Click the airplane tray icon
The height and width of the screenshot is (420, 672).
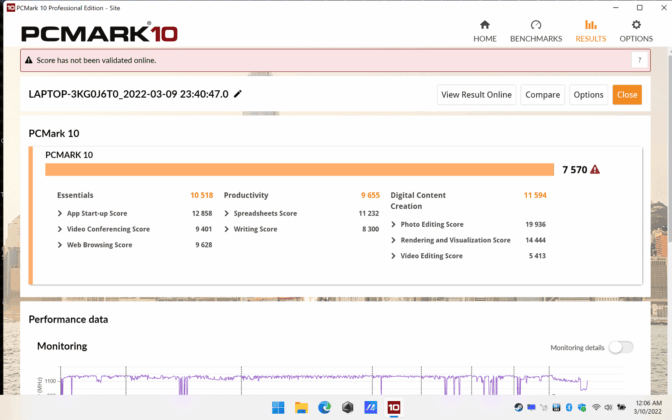click(544, 407)
